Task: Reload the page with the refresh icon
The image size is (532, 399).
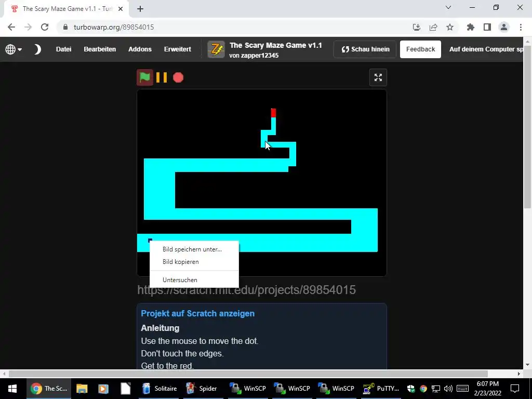Action: tap(45, 27)
